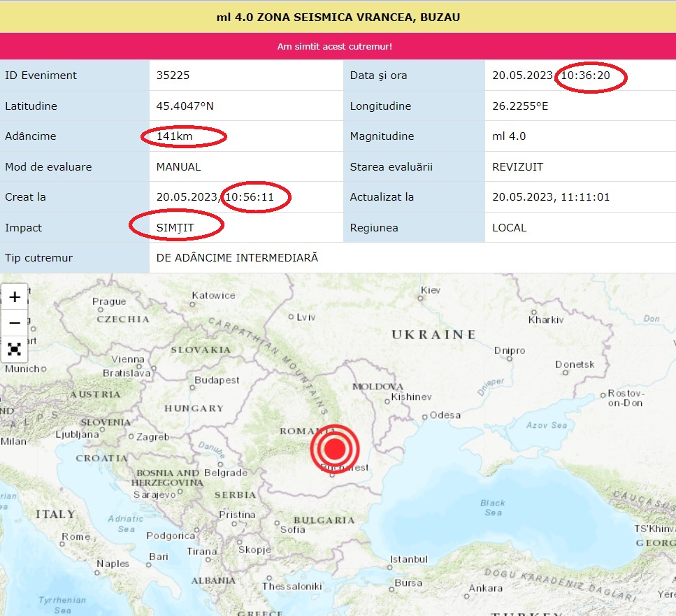Click the circled SIMȚIT impact value
Image resolution: width=676 pixels, height=616 pixels.
(x=175, y=228)
